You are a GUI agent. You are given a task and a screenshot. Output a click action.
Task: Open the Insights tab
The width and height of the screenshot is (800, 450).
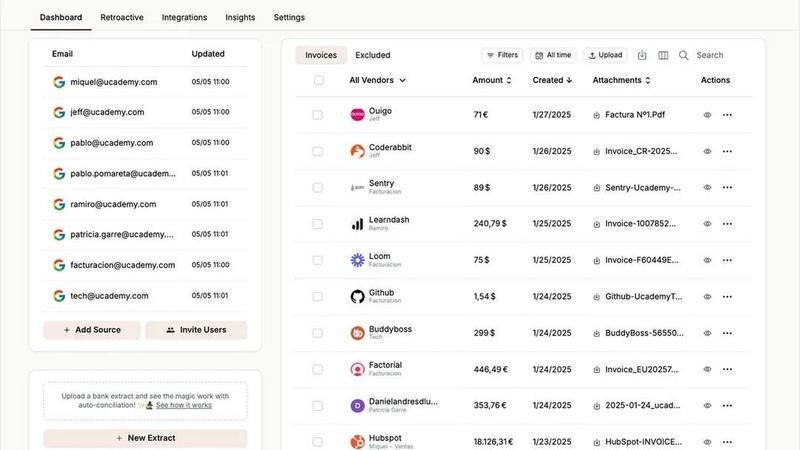click(240, 17)
